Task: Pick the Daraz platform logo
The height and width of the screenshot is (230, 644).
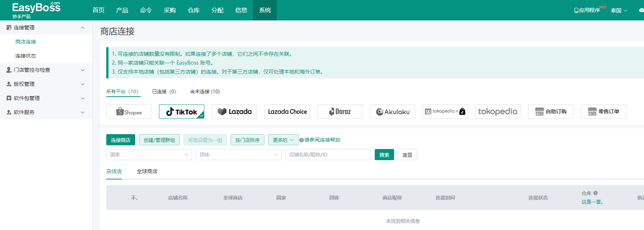Action: tap(339, 112)
